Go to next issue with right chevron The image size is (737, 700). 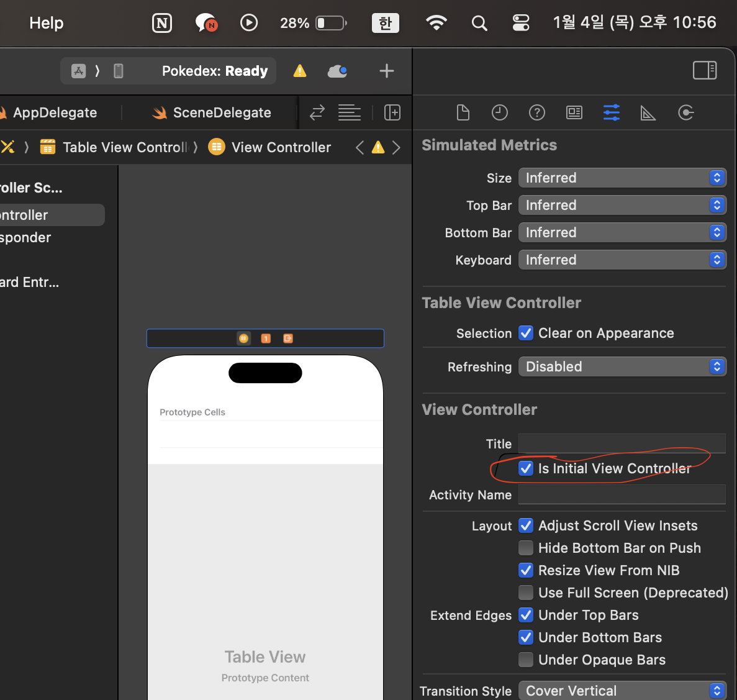(396, 148)
